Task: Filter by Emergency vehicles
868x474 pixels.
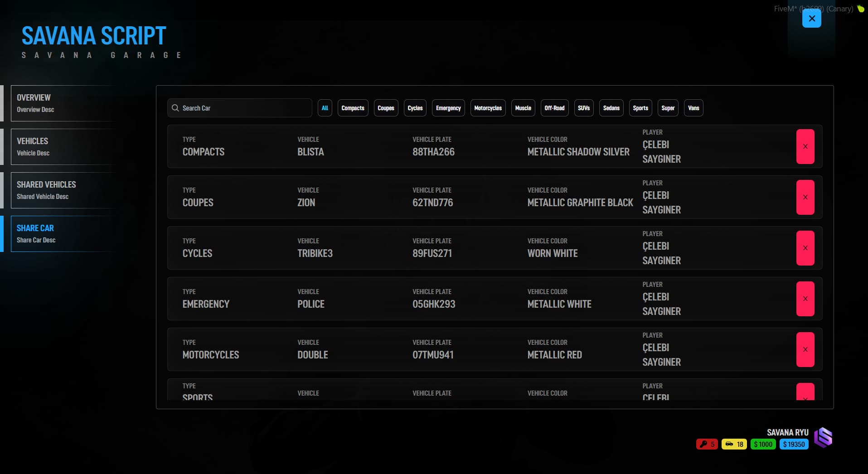Action: 448,108
